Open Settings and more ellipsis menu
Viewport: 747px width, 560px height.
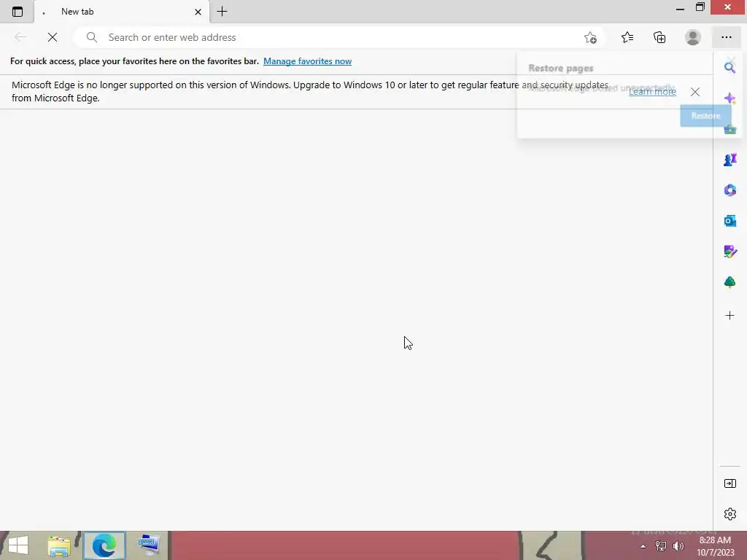click(726, 37)
